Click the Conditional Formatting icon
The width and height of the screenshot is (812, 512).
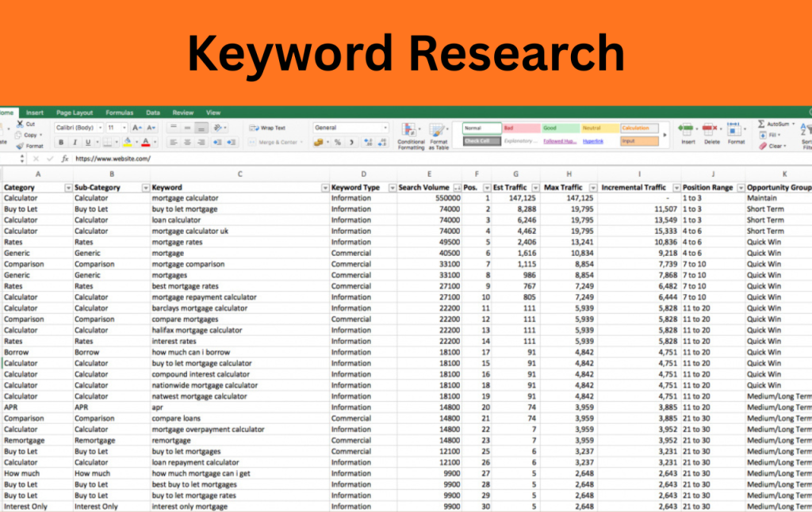[x=411, y=132]
